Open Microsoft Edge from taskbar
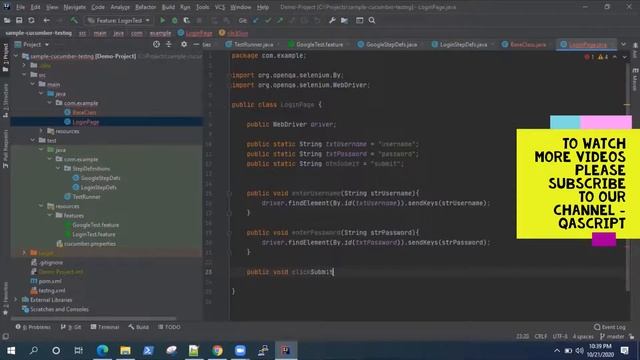 [x=102, y=350]
